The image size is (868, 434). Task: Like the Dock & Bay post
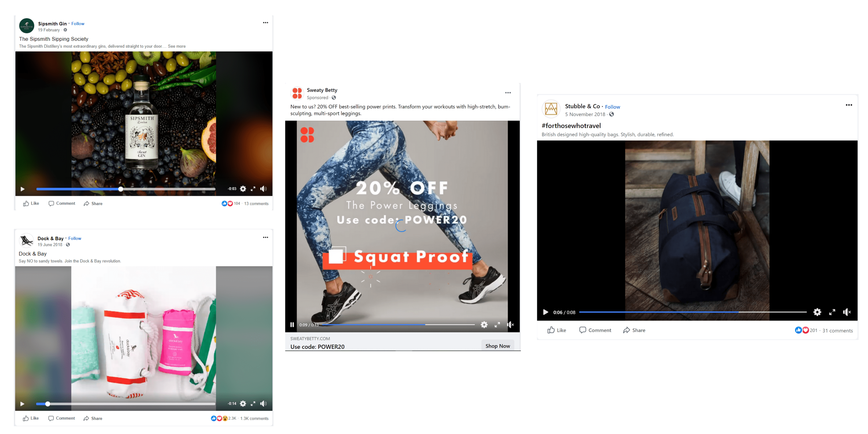[x=31, y=418]
